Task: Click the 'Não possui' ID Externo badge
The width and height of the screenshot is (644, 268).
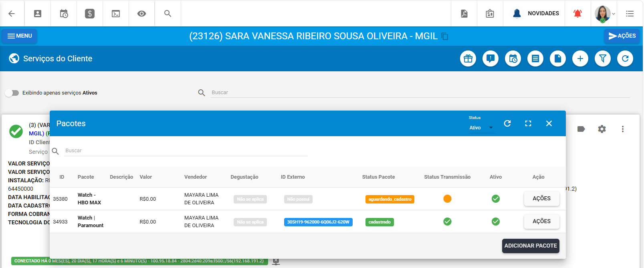Action: coord(298,199)
